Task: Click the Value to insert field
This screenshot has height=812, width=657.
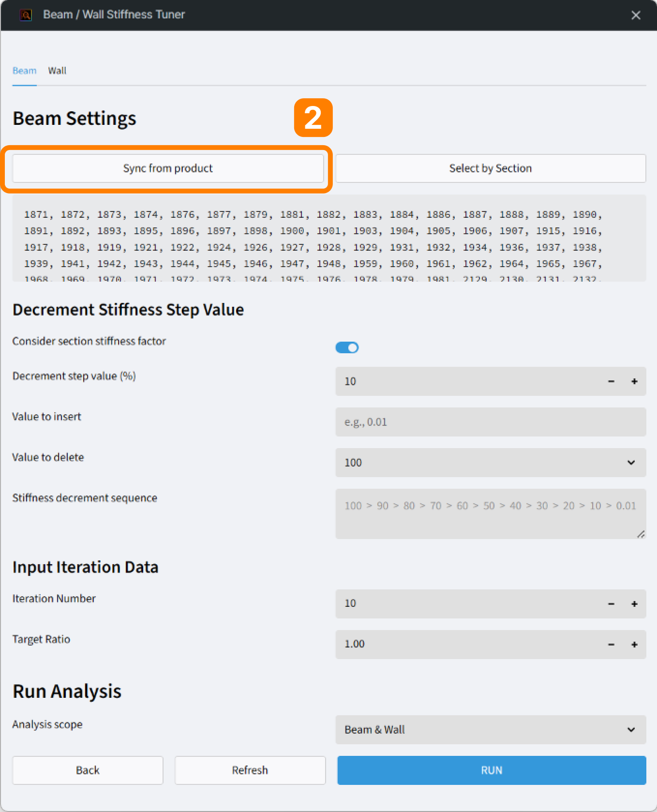Action: (x=491, y=422)
